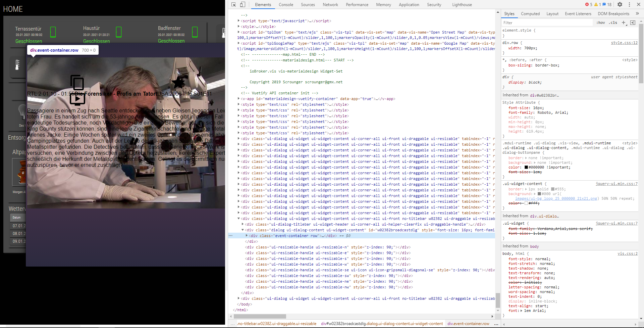
Task: Open the DOM Breakpoints tab
Action: click(613, 14)
